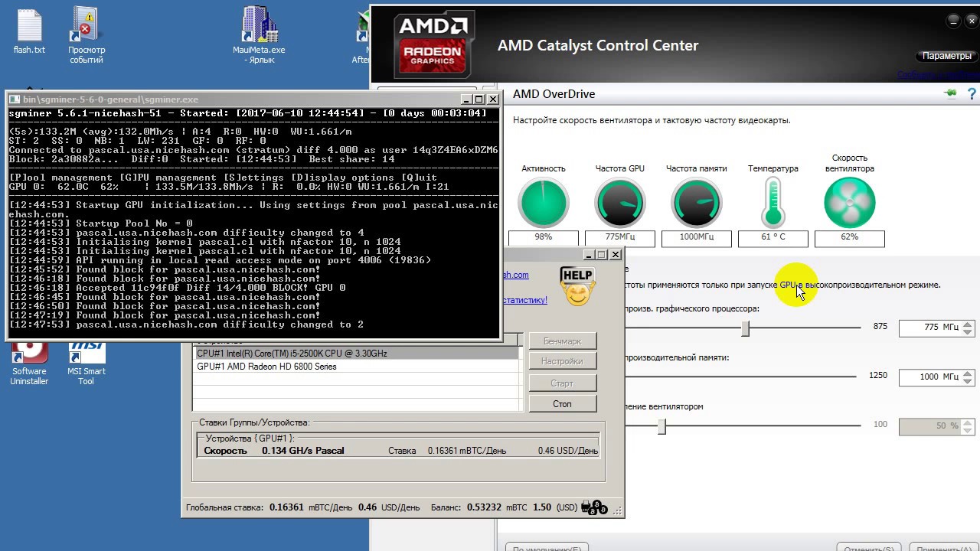The image size is (980, 551).
Task: Click bitcoin icons in NiceHash status bar
Action: [595, 507]
